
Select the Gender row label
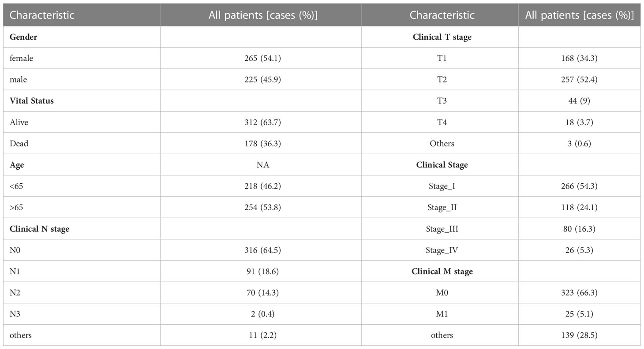coord(23,37)
